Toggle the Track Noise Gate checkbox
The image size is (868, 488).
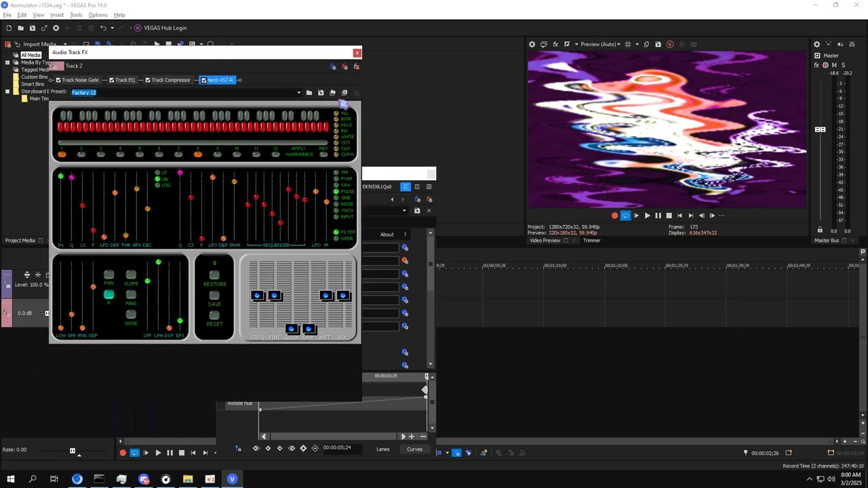[58, 80]
